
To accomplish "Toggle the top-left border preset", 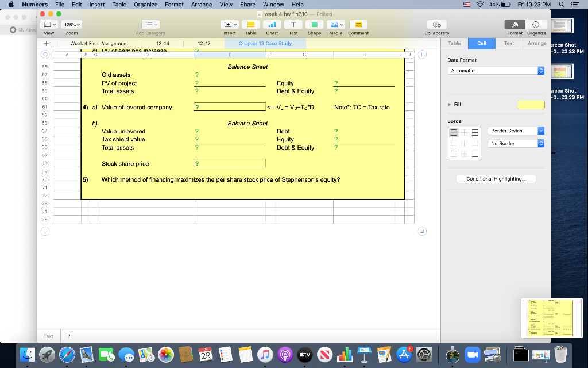I will [x=454, y=132].
